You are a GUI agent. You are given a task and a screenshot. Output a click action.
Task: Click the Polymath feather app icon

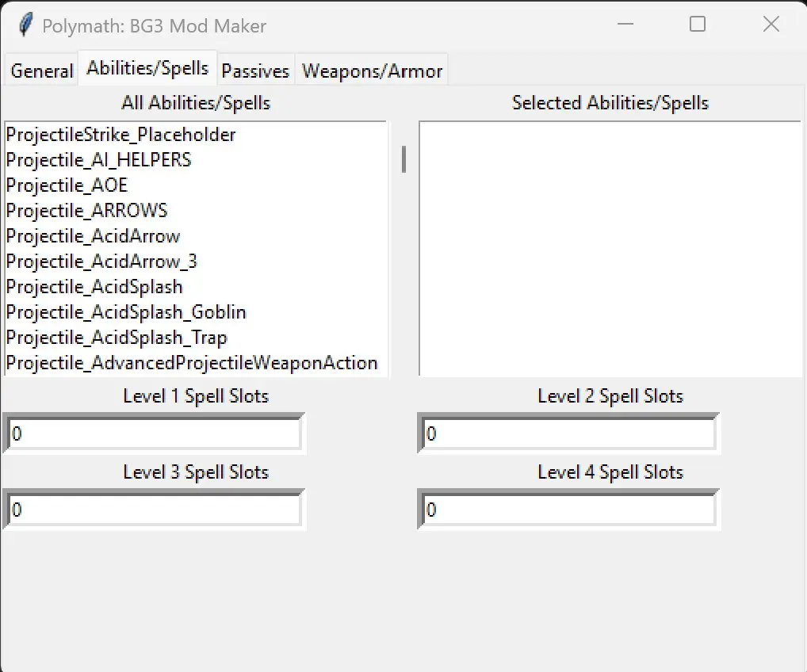point(25,25)
